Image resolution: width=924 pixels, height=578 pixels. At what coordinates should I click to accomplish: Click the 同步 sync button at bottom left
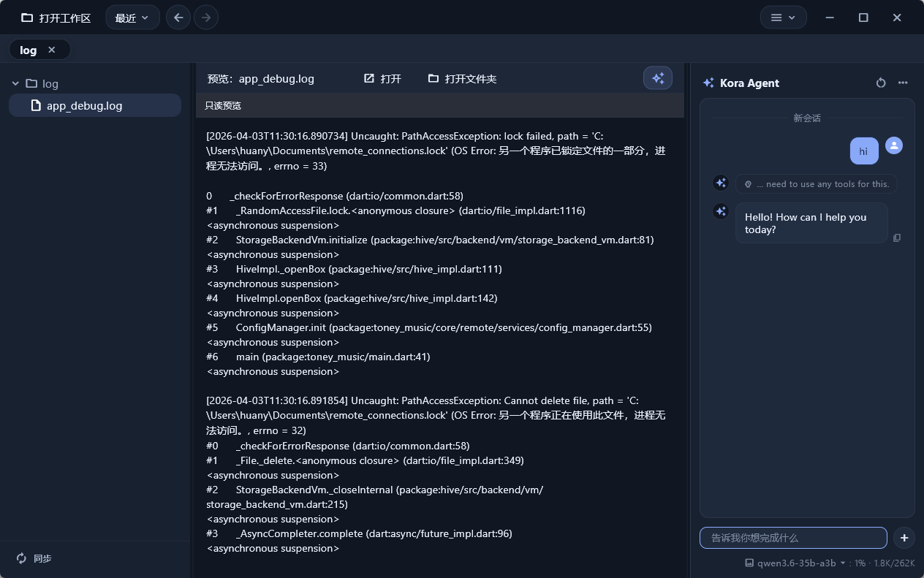click(x=34, y=558)
